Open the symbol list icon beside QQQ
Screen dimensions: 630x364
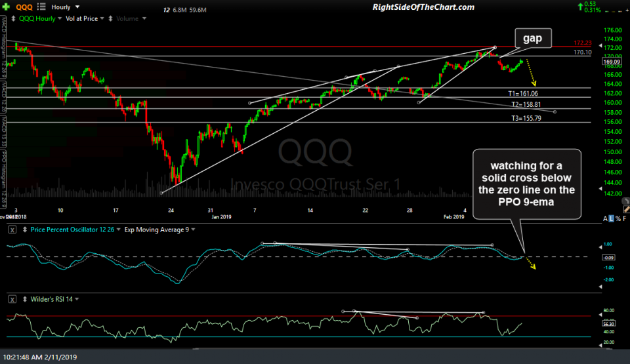[41, 7]
